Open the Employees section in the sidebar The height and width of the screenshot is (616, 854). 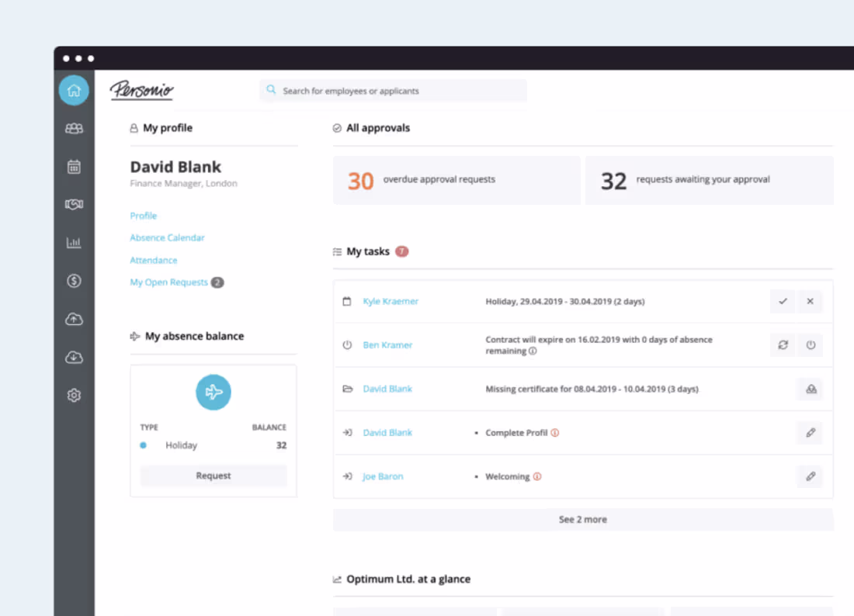point(74,128)
